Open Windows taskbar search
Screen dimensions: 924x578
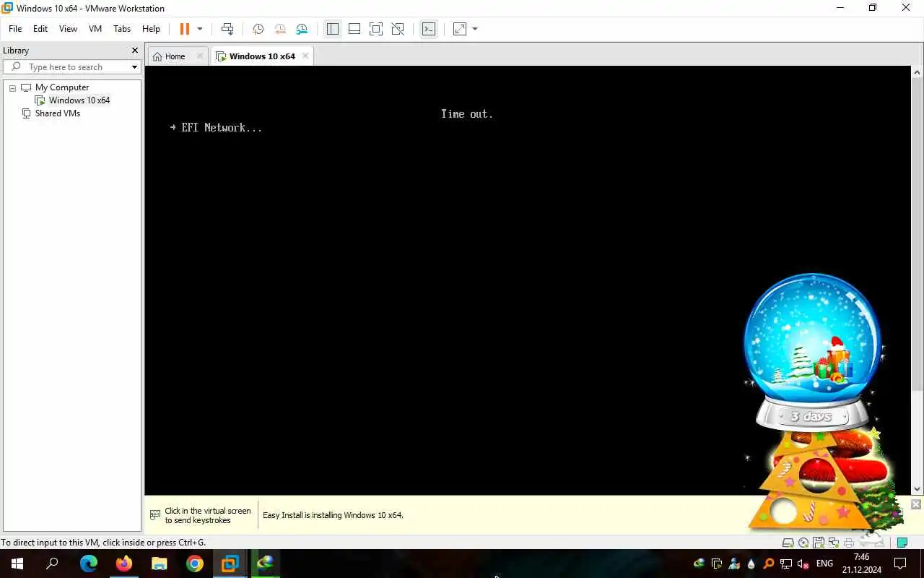[52, 564]
